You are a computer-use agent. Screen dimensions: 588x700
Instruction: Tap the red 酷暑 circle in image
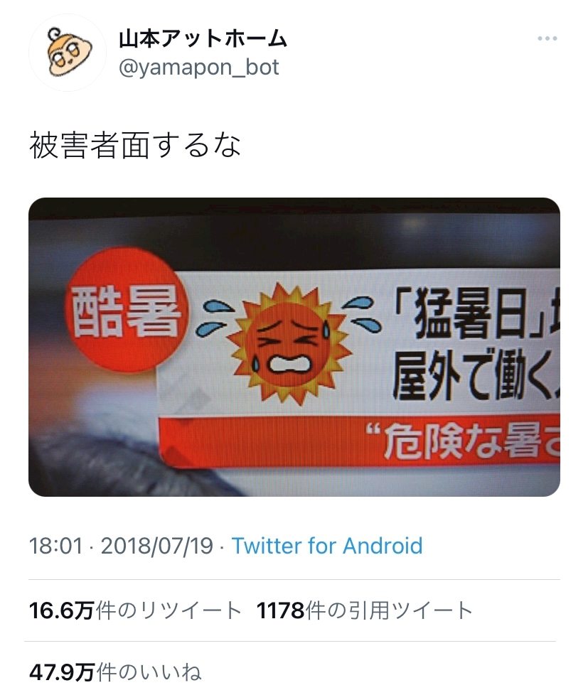(x=127, y=310)
